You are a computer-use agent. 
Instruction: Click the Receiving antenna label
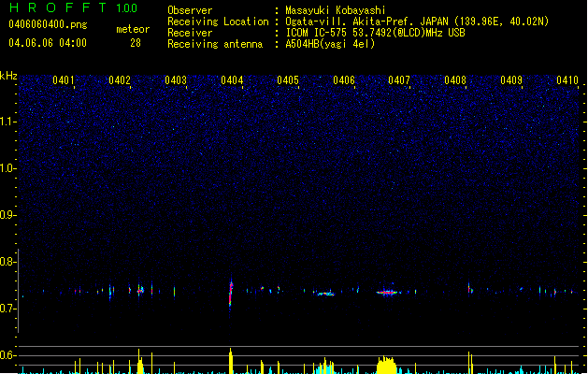pyautogui.click(x=215, y=44)
